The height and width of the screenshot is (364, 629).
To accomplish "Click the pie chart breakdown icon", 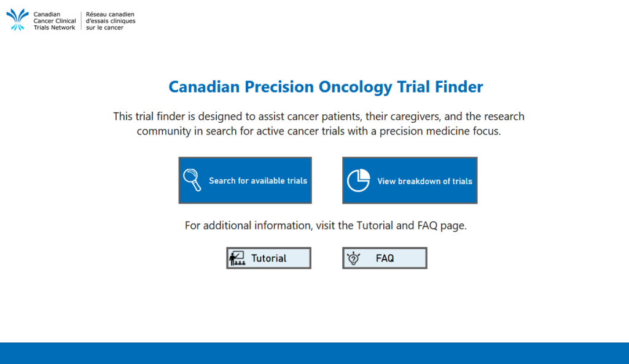I will pyautogui.click(x=359, y=180).
